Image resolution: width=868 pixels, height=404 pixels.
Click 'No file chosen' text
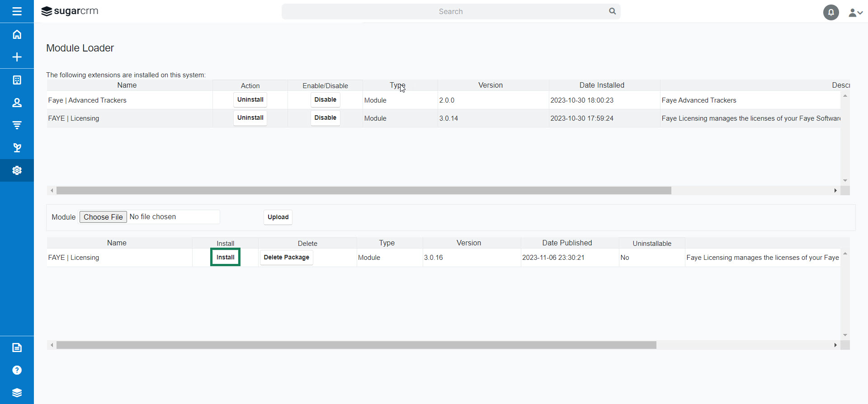pyautogui.click(x=153, y=217)
